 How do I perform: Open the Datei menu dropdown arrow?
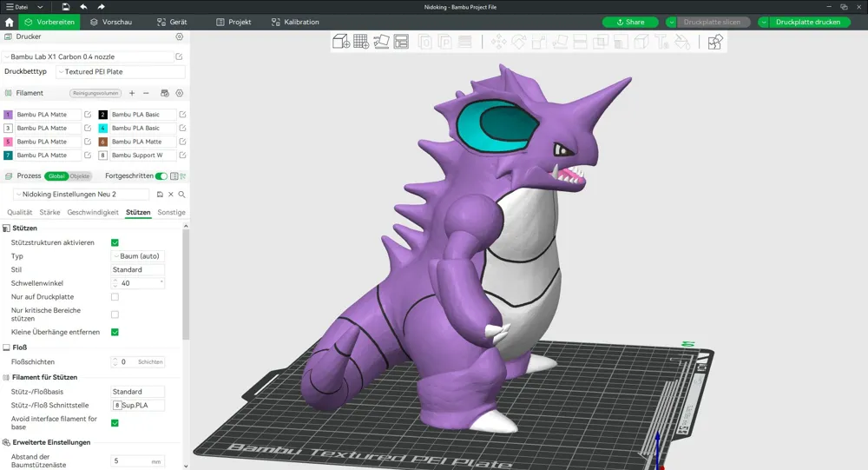[40, 7]
